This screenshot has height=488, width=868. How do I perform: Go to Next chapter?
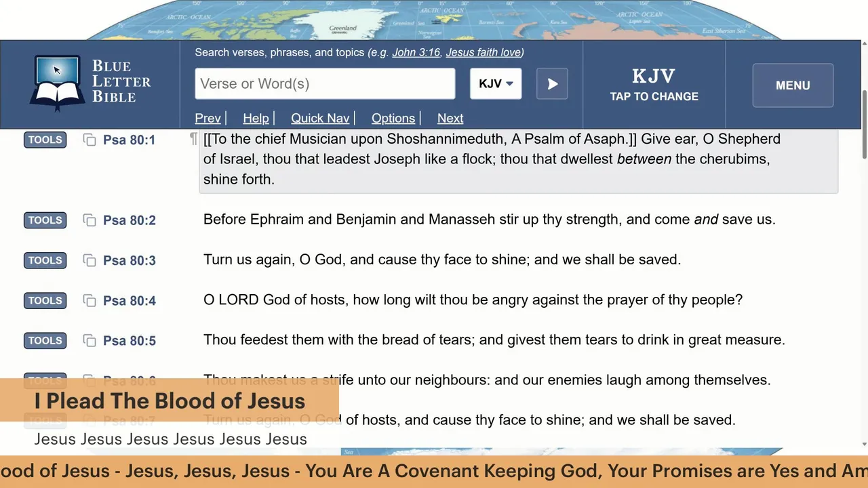(x=450, y=118)
